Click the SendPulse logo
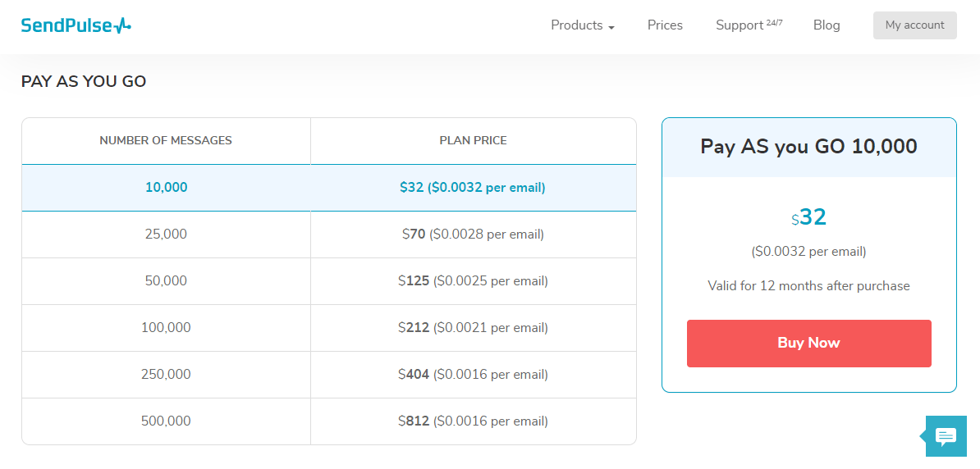Viewport: 980px width, 469px height. [76, 25]
